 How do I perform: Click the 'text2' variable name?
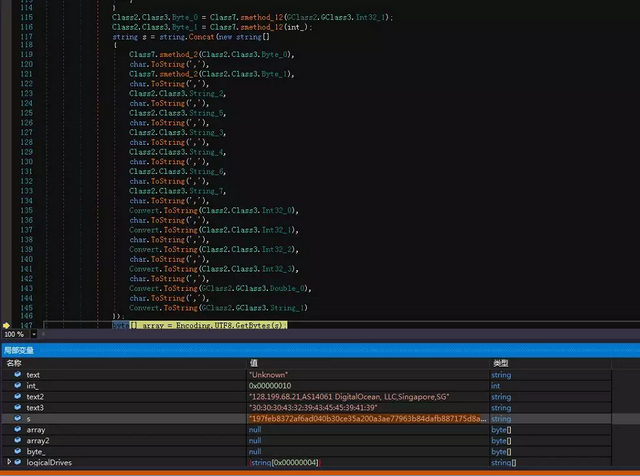[35, 397]
